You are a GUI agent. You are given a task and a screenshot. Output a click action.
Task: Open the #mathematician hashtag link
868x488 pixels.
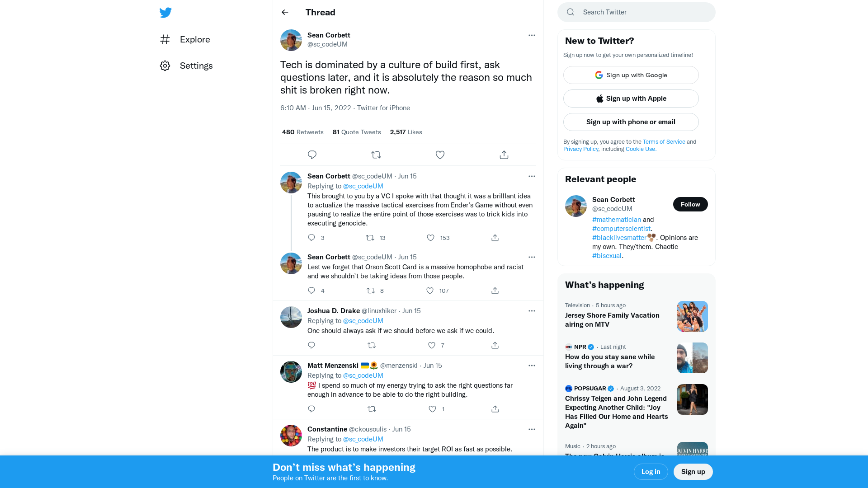point(616,219)
